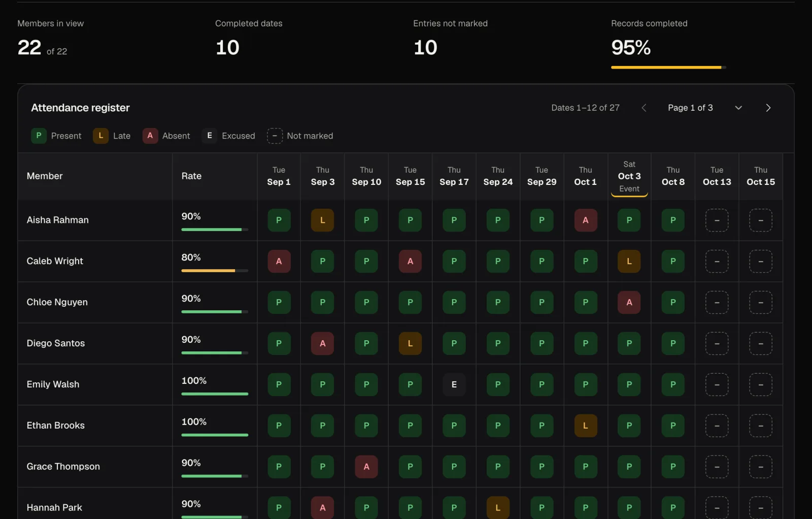
Task: Click Chloe Nguyen's Absent mark on Oct 3
Action: click(629, 303)
